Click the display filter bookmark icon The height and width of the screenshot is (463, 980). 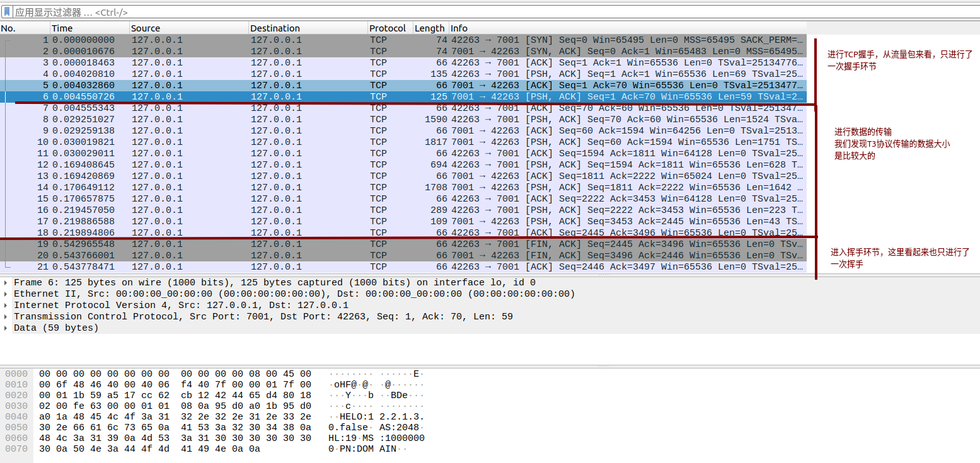[7, 12]
